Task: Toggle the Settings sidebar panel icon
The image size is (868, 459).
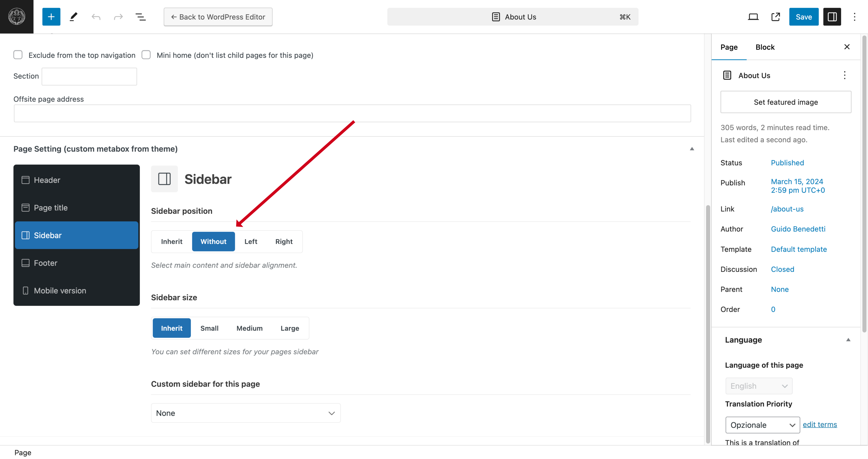Action: point(832,17)
